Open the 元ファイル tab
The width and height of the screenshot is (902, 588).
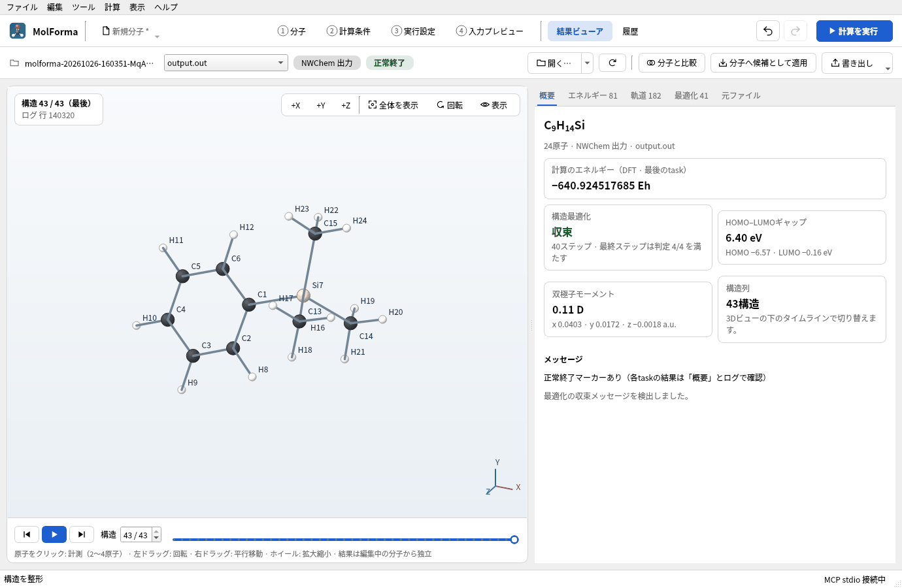[741, 95]
